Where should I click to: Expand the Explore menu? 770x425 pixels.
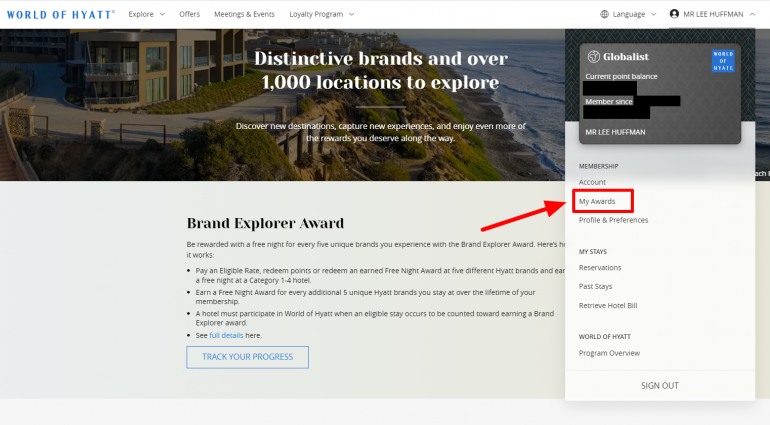(x=147, y=14)
